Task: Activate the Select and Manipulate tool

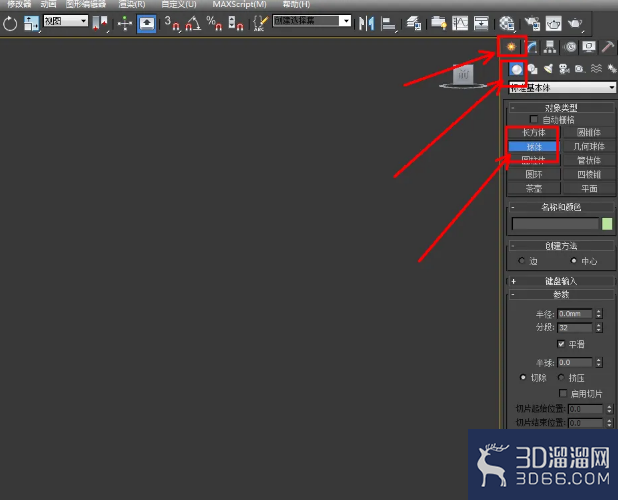Action: point(125,23)
